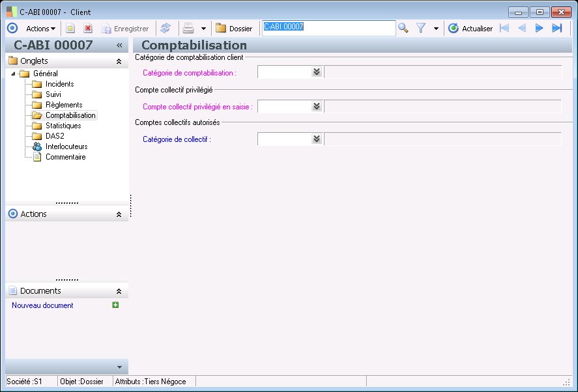Click the Catégorie de comptabilisation description field
The image size is (578, 392).
pyautogui.click(x=442, y=72)
